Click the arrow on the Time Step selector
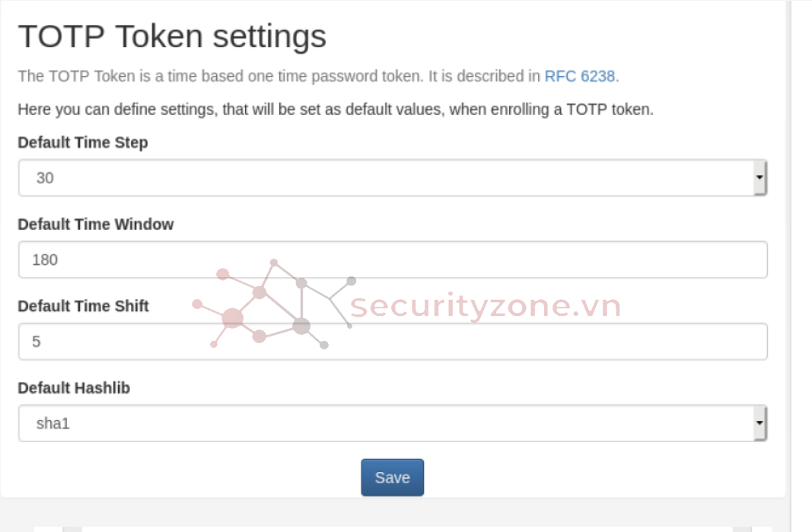 click(759, 178)
